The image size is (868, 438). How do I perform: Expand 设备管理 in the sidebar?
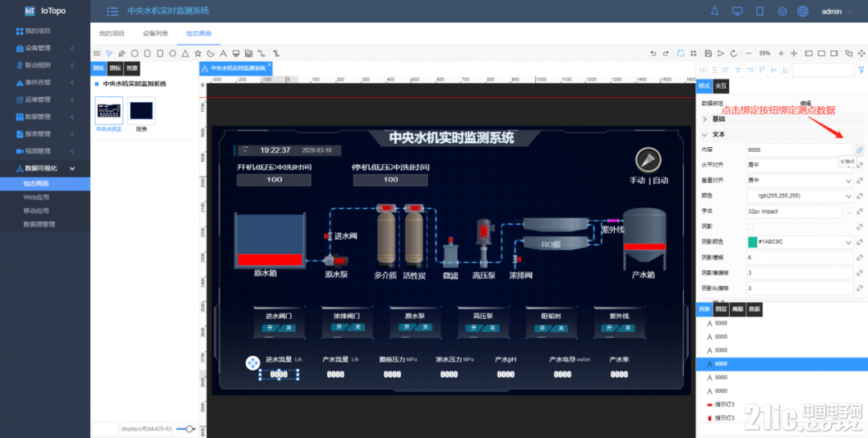pyautogui.click(x=45, y=48)
